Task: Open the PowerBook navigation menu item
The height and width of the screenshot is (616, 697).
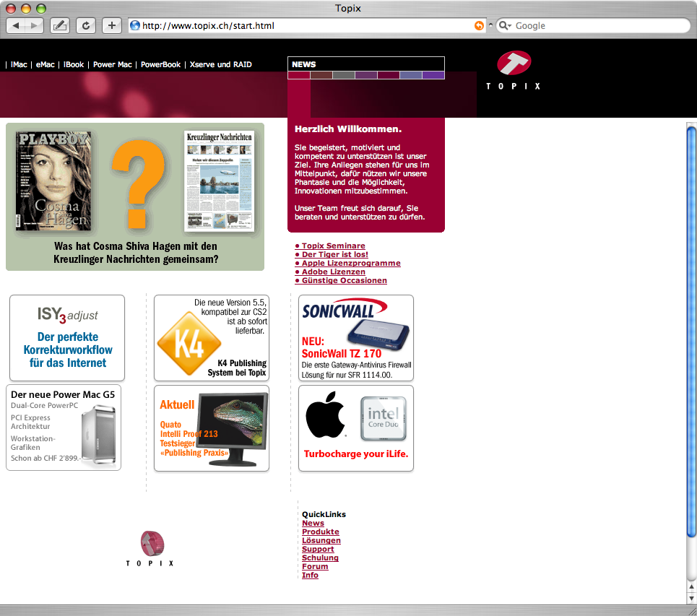Action: point(160,64)
